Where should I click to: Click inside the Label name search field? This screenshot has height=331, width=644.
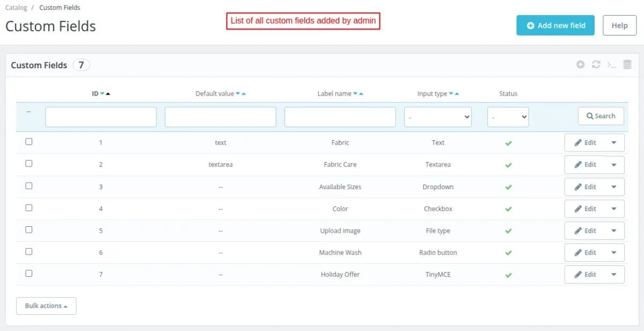click(x=340, y=117)
